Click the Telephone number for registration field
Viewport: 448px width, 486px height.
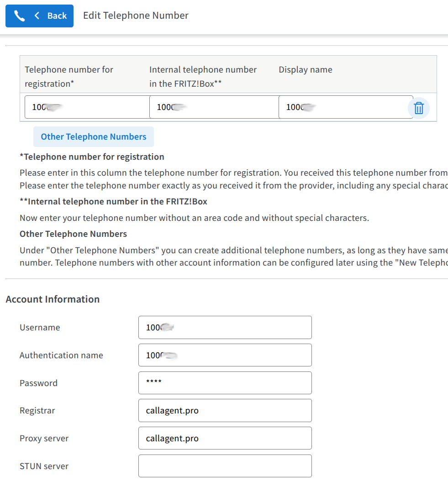pyautogui.click(x=87, y=106)
